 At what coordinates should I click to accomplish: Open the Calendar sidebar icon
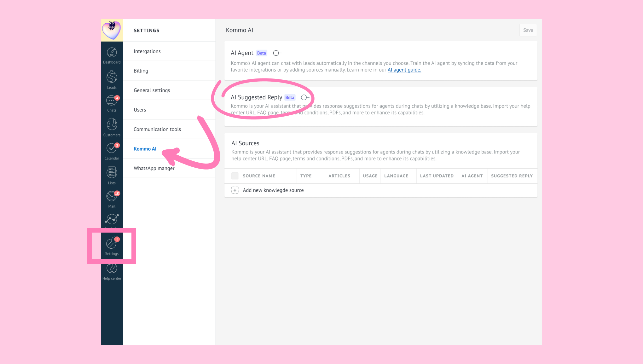click(112, 148)
